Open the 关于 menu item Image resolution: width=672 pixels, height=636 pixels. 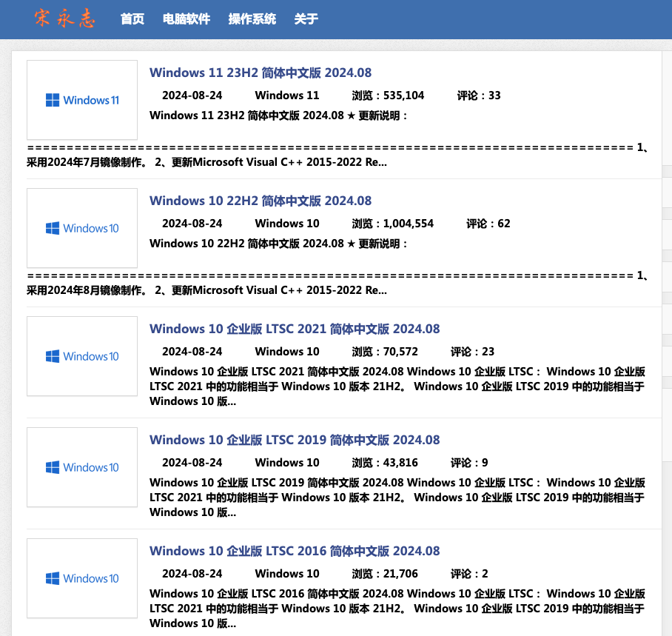click(x=306, y=19)
